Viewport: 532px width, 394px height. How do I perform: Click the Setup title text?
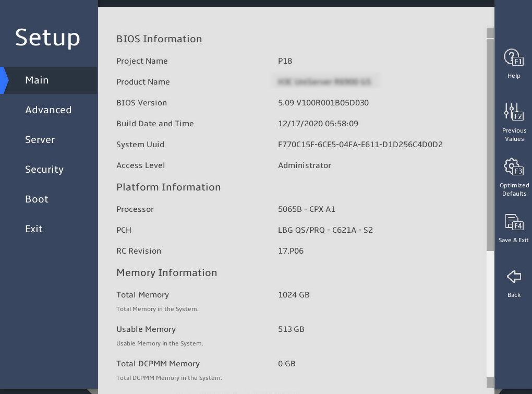[47, 38]
